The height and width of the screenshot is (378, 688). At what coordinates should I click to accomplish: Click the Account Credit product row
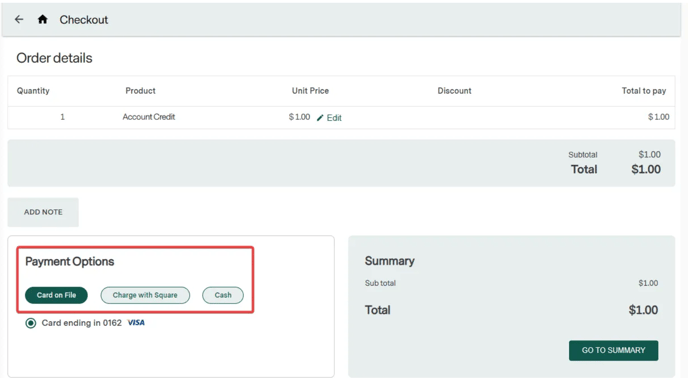[341, 117]
